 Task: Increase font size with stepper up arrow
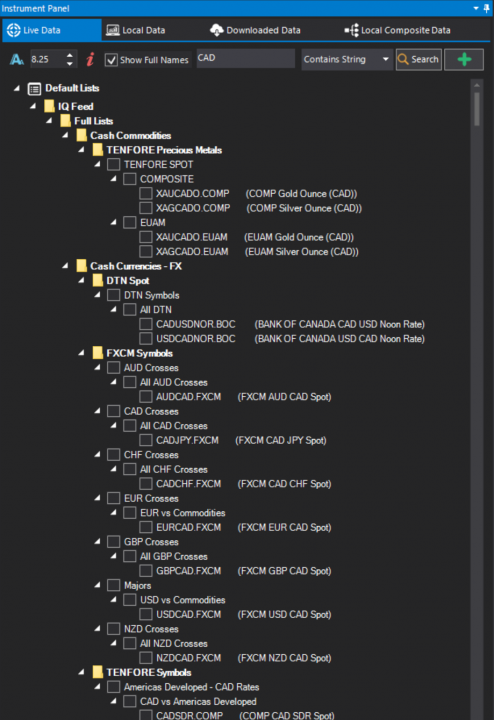(70, 55)
